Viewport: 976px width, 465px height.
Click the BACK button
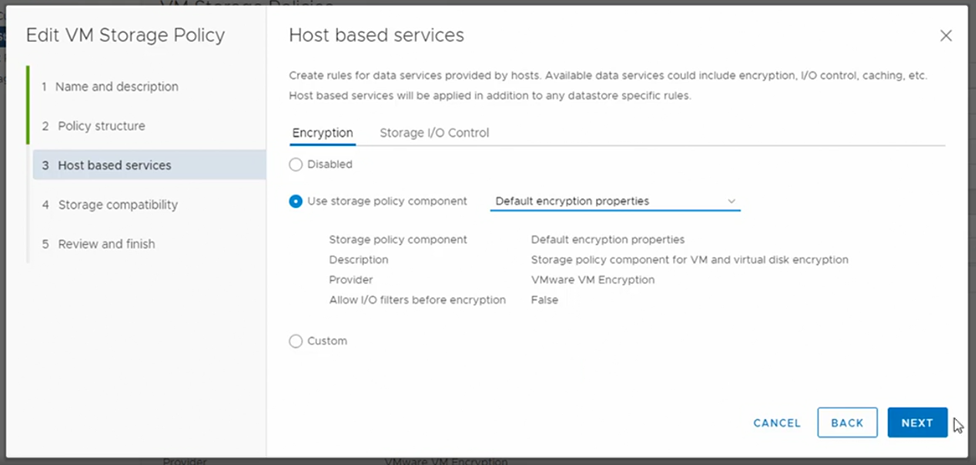point(847,423)
